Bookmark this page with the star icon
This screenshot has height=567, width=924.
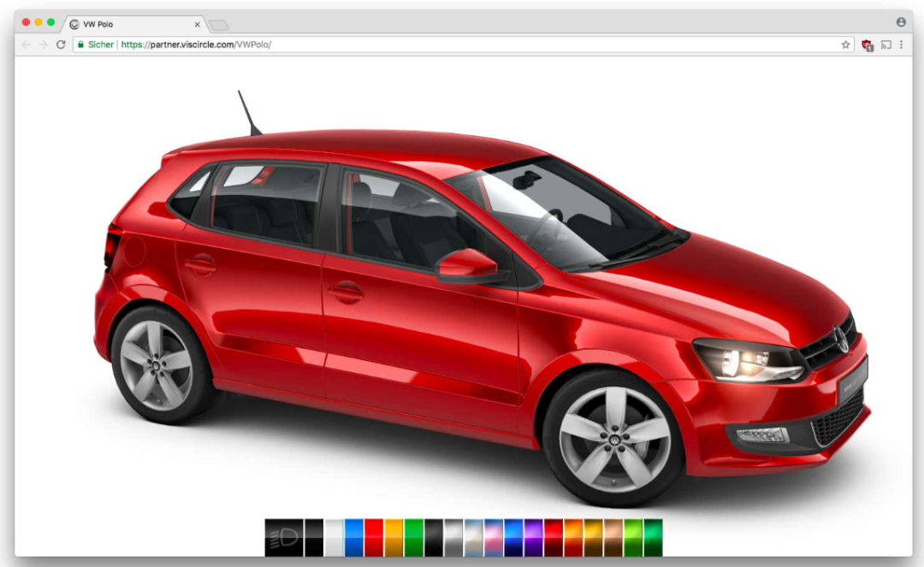point(845,44)
